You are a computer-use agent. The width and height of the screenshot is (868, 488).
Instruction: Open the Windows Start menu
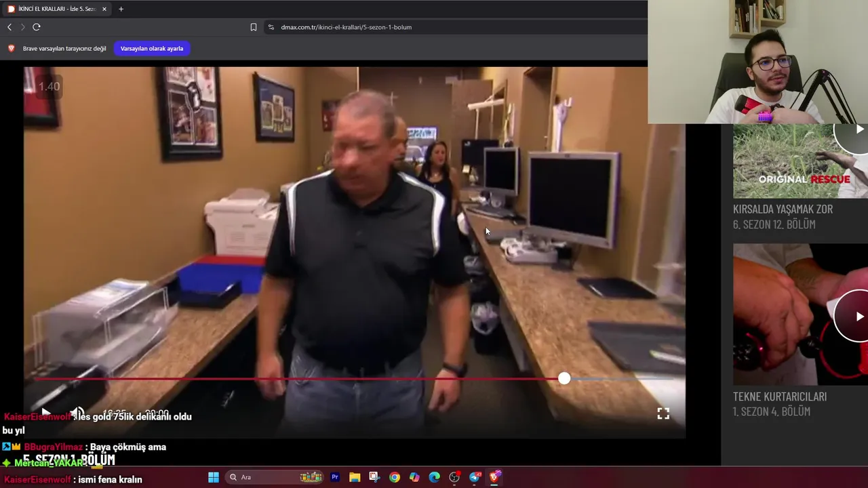pyautogui.click(x=214, y=477)
